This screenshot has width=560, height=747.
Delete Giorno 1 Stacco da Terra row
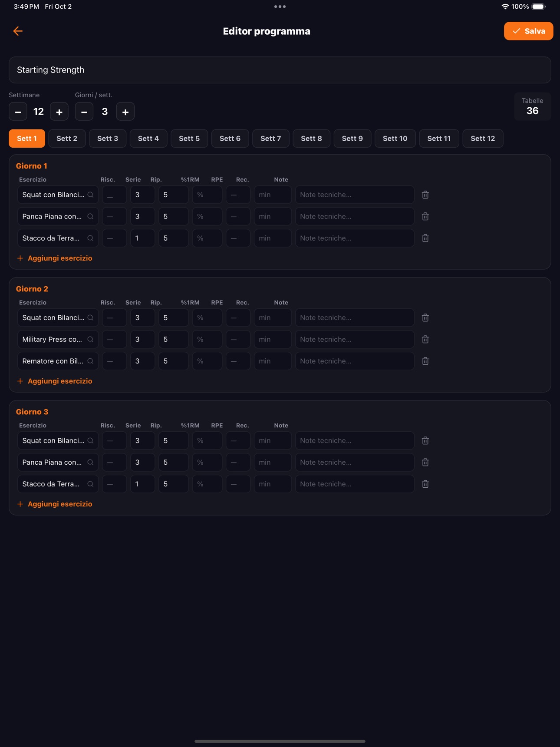coord(425,238)
